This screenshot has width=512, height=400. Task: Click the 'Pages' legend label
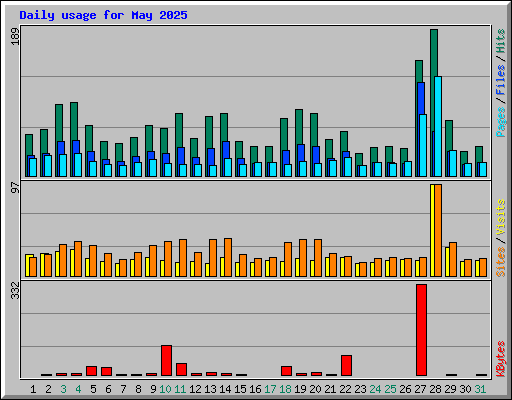(x=501, y=122)
